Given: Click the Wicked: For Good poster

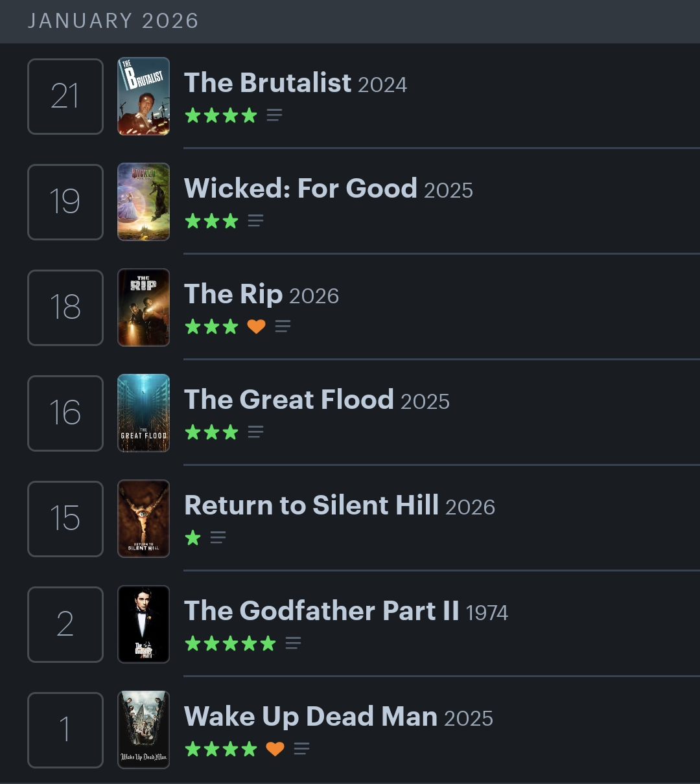Looking at the screenshot, I should coord(143,202).
